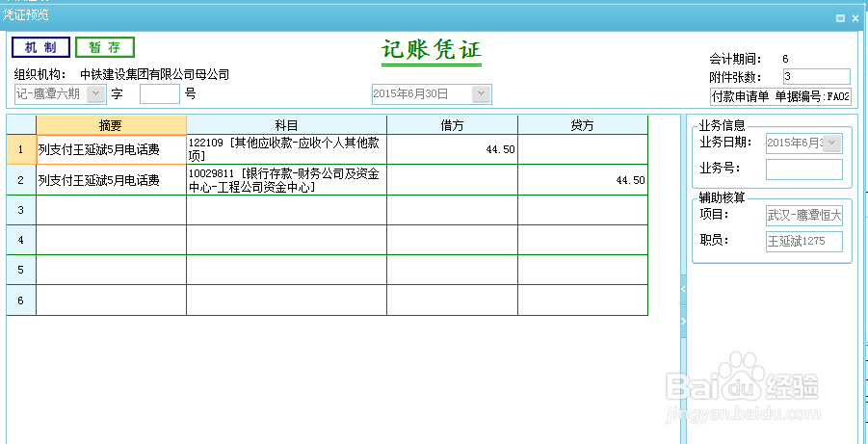Click organization name 中铁建设集团有限公司母公司
The width and height of the screenshot is (868, 444).
pyautogui.click(x=154, y=74)
